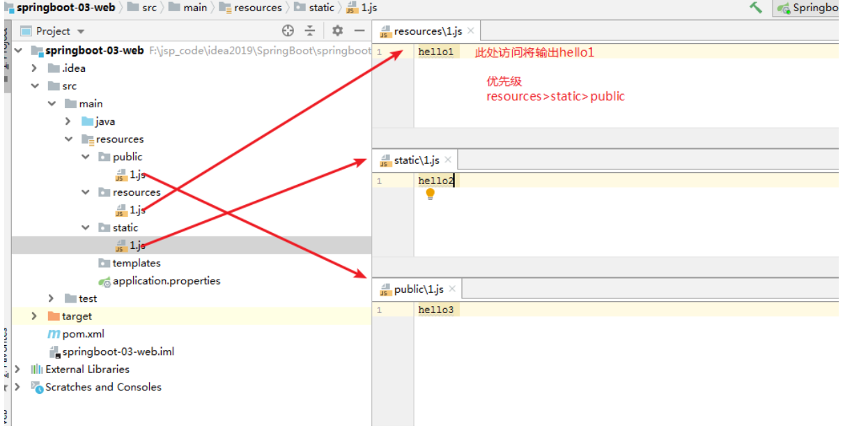Click the collapse all icon in Project panel

click(309, 31)
